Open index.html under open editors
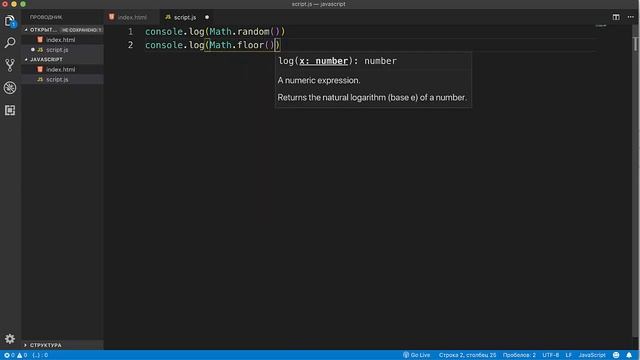 (x=60, y=40)
